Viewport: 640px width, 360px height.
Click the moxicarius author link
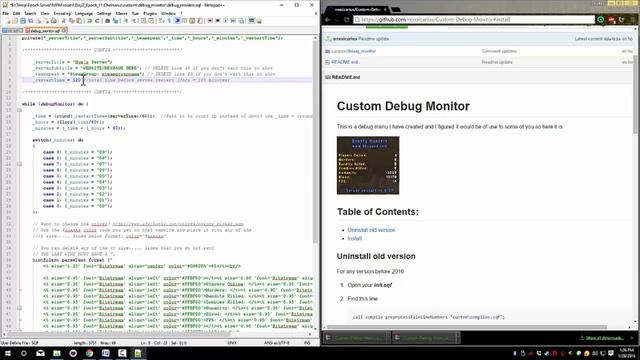[x=344, y=39]
